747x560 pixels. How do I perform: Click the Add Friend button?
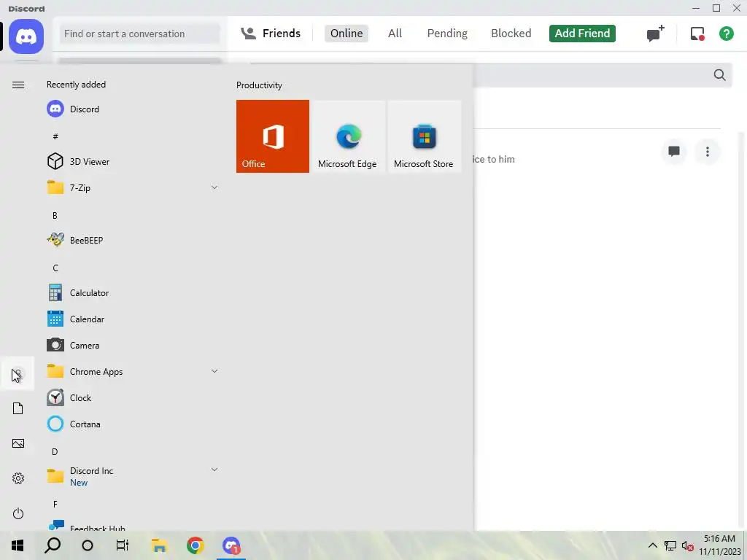point(582,34)
